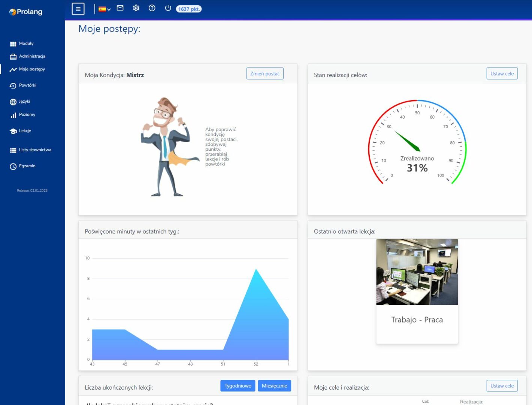Viewport: 532px width, 405px height.
Task: Open Listy słownictwa in the sidebar
Action: click(35, 150)
